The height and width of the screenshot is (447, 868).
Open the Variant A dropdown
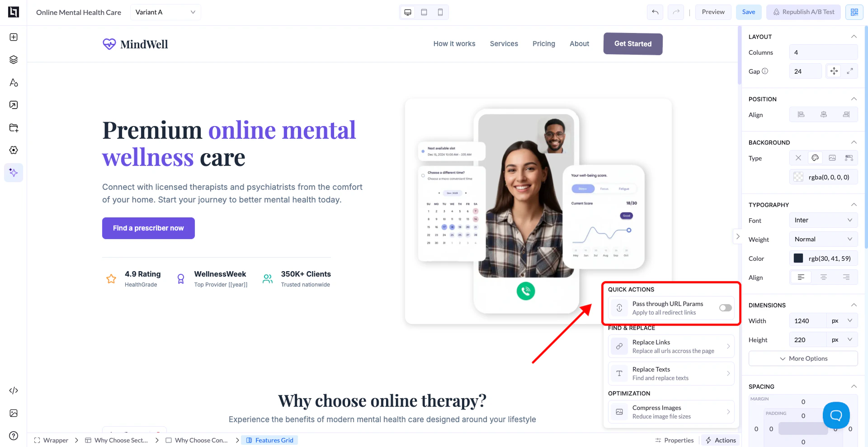pyautogui.click(x=165, y=12)
